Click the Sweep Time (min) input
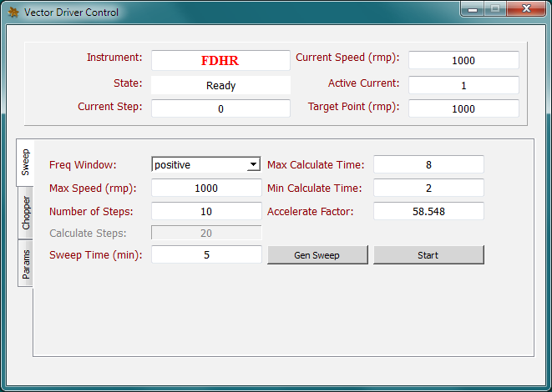Image resolution: width=552 pixels, height=392 pixels. (206, 255)
